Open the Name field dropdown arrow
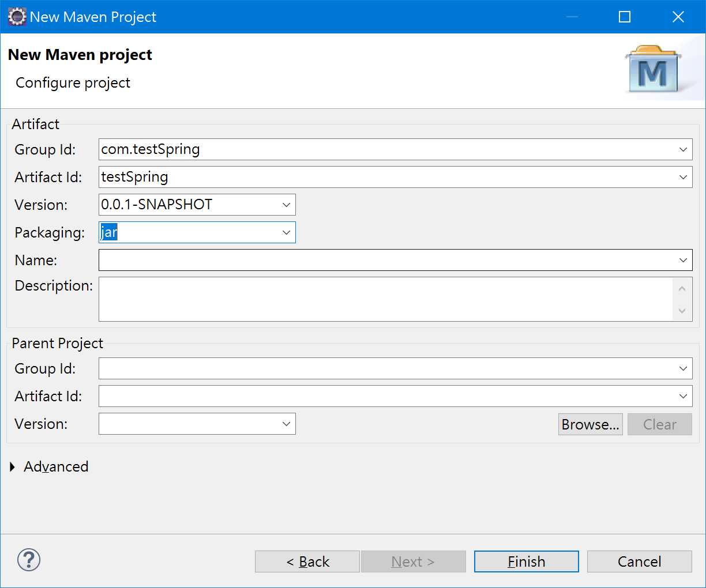 [x=683, y=261]
